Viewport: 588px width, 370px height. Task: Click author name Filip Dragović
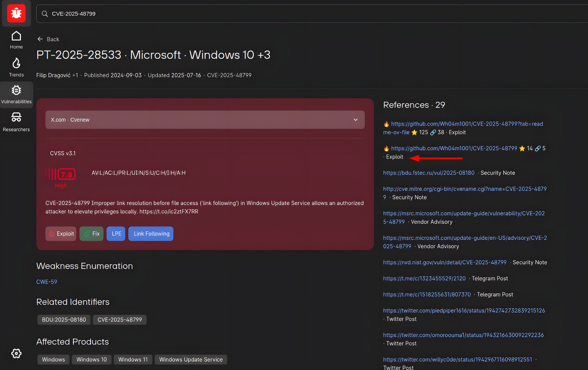53,75
